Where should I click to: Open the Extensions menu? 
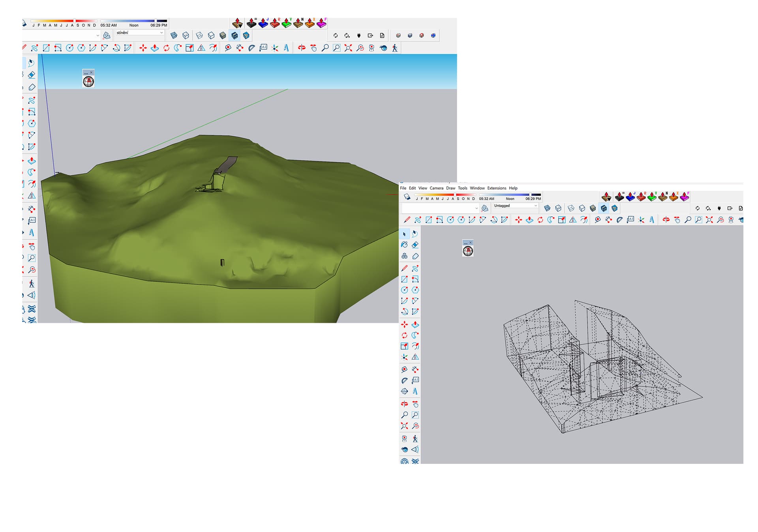tap(496, 188)
